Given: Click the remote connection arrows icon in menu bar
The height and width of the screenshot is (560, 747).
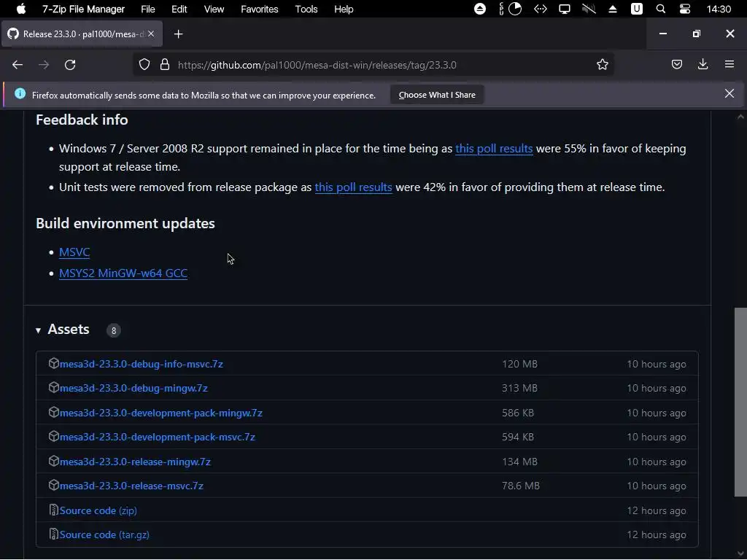Looking at the screenshot, I should [x=541, y=9].
